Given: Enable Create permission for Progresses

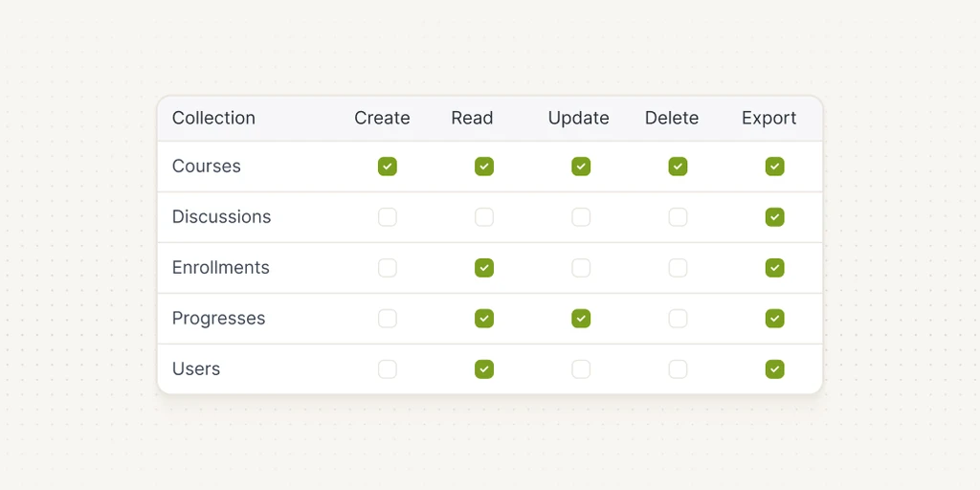Looking at the screenshot, I should [387, 318].
